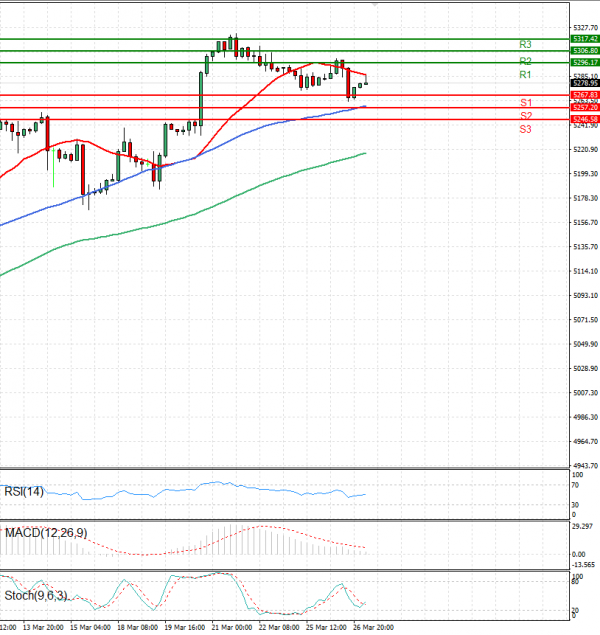The height and width of the screenshot is (635, 600).
Task: Click the MACD scale value 0.00
Action: tap(579, 554)
